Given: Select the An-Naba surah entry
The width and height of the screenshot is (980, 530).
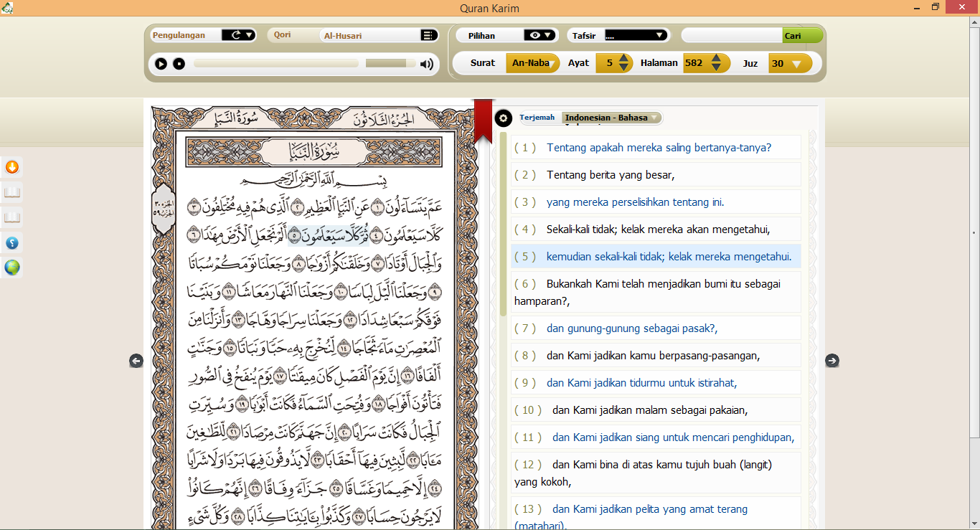Looking at the screenshot, I should tap(532, 63).
